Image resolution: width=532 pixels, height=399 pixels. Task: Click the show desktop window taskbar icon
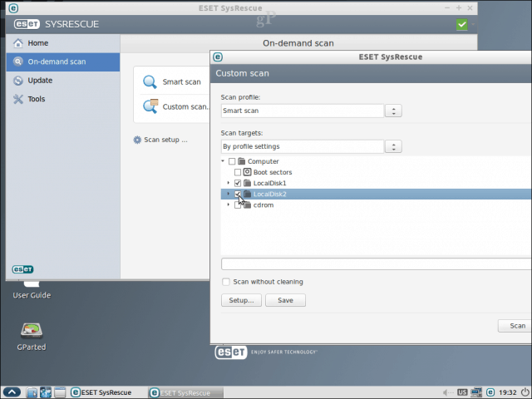click(60, 392)
